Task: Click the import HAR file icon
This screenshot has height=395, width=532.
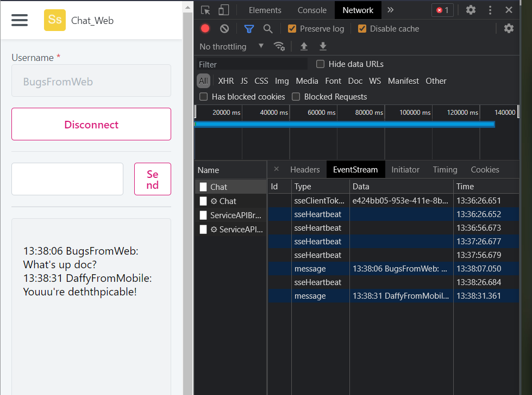Action: (304, 47)
